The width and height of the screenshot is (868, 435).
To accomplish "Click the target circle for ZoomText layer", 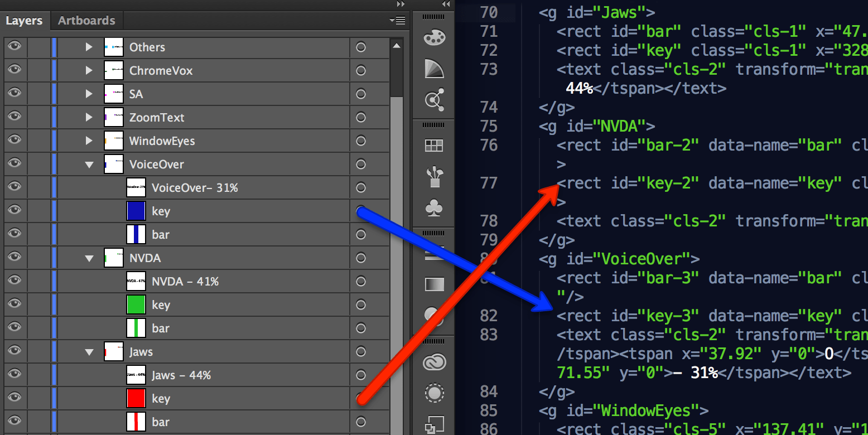I will (x=361, y=118).
